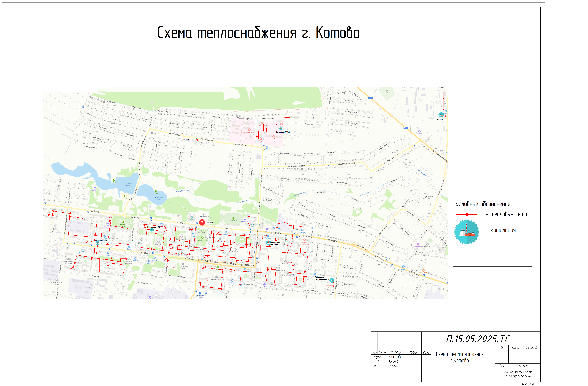Click the Островок shop basket icon
This screenshot has width=588, height=386.
(x=267, y=148)
